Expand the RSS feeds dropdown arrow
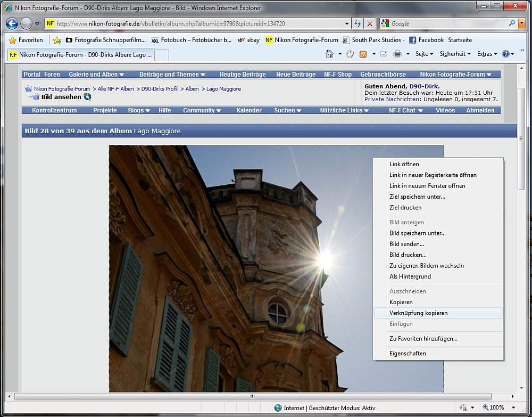 (373, 54)
